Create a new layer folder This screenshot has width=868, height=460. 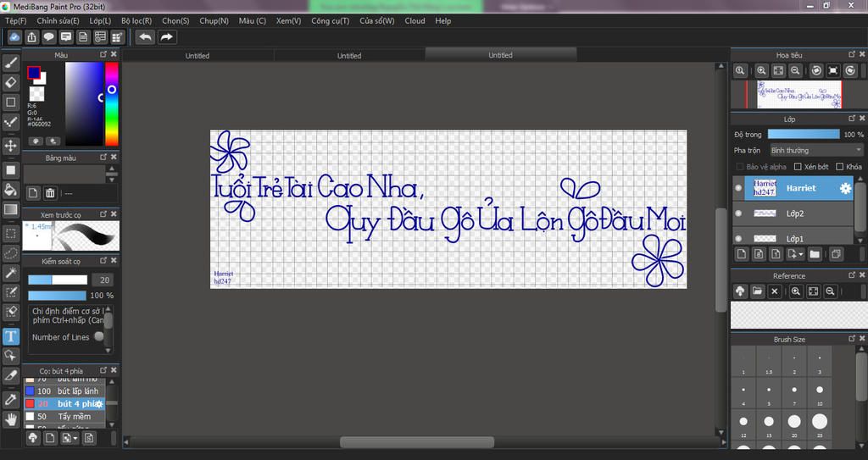[815, 254]
